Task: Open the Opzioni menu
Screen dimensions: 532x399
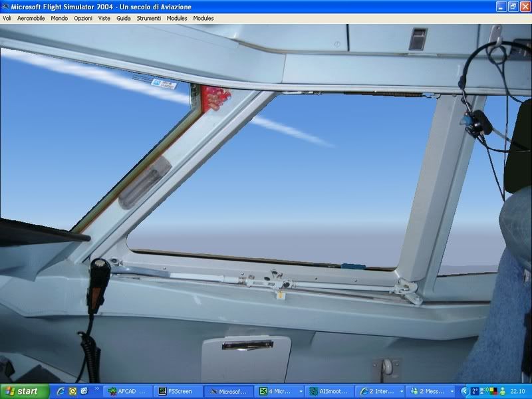Action: (x=83, y=19)
